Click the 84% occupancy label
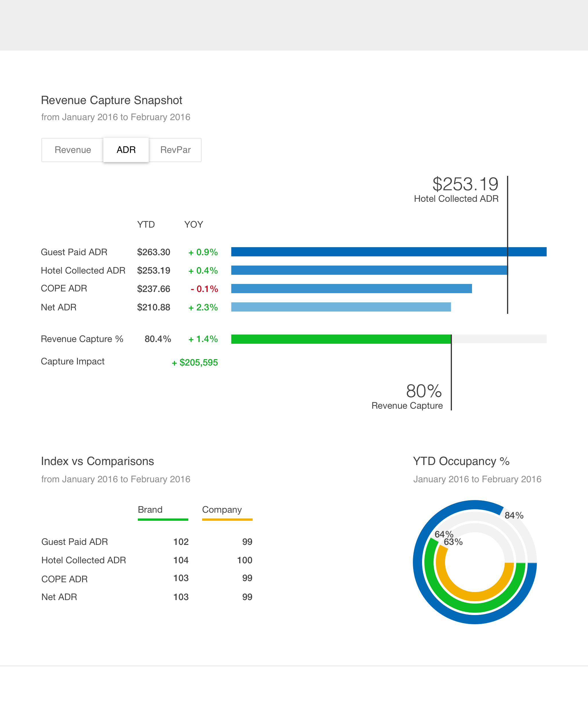This screenshot has height=707, width=588. pos(514,515)
